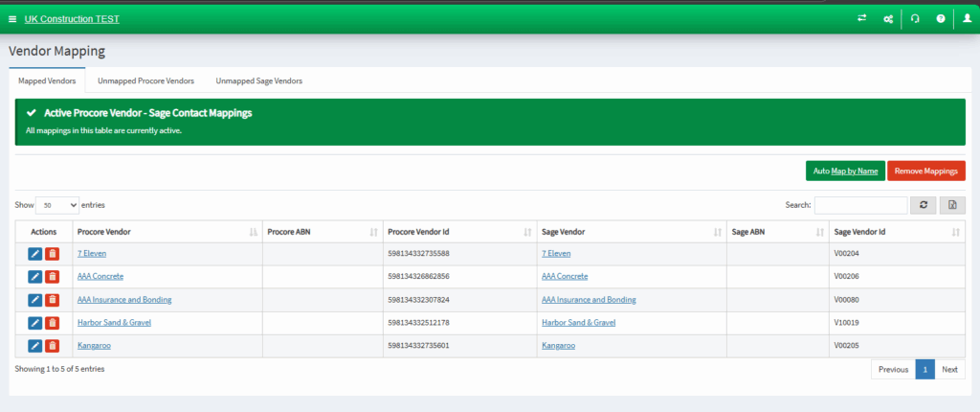Click the sync arrows icon in header
This screenshot has height=412, width=980.
862,19
